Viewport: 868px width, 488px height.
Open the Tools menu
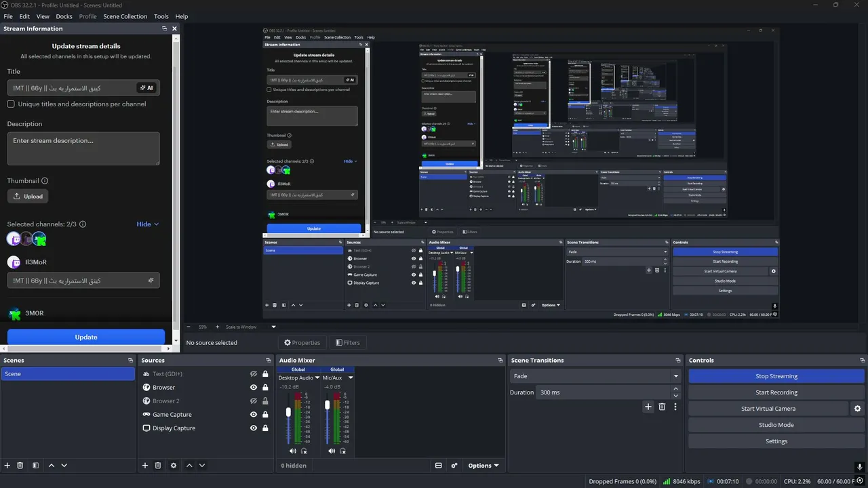click(161, 16)
